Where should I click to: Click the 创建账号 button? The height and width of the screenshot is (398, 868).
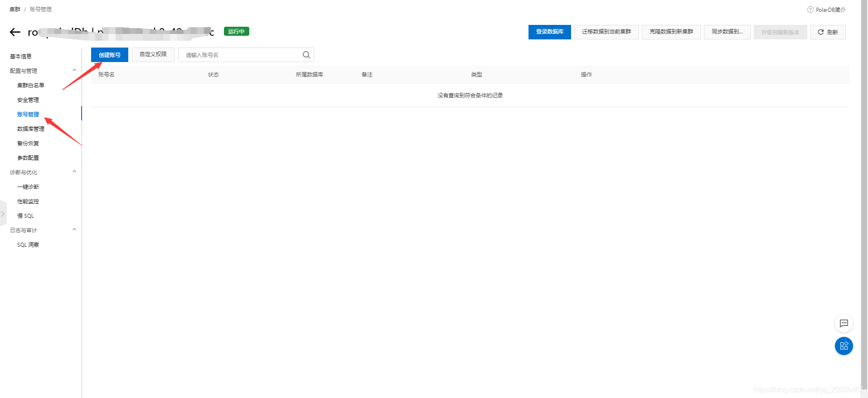tap(110, 55)
